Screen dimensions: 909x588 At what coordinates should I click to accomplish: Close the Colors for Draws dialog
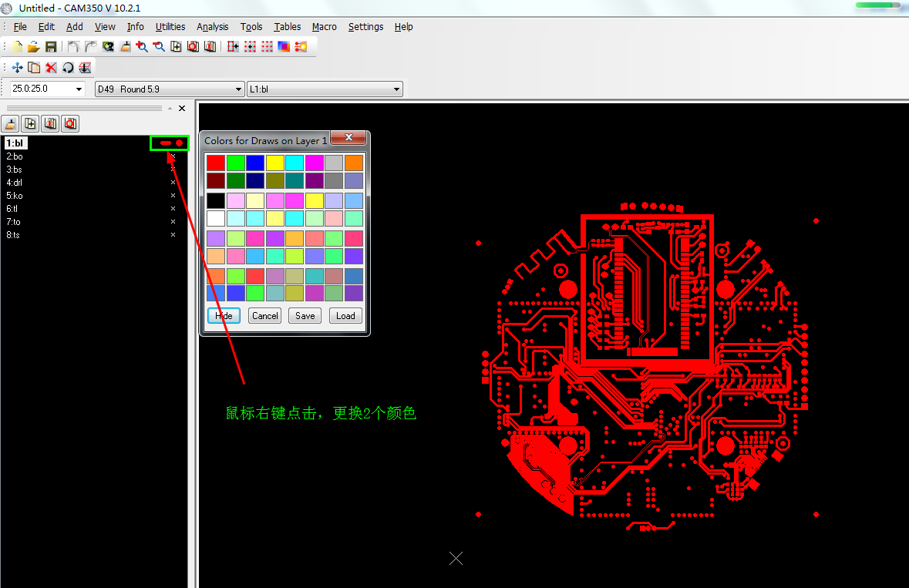(x=348, y=137)
